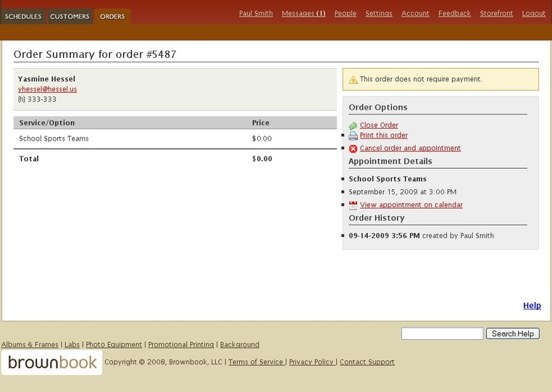Click the Service/Option column header

[x=47, y=123]
